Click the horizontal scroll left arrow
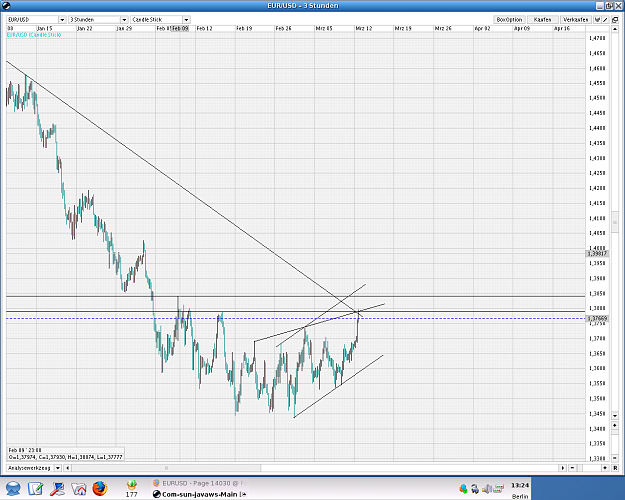Screen dimensions: 625x500 coord(68,468)
